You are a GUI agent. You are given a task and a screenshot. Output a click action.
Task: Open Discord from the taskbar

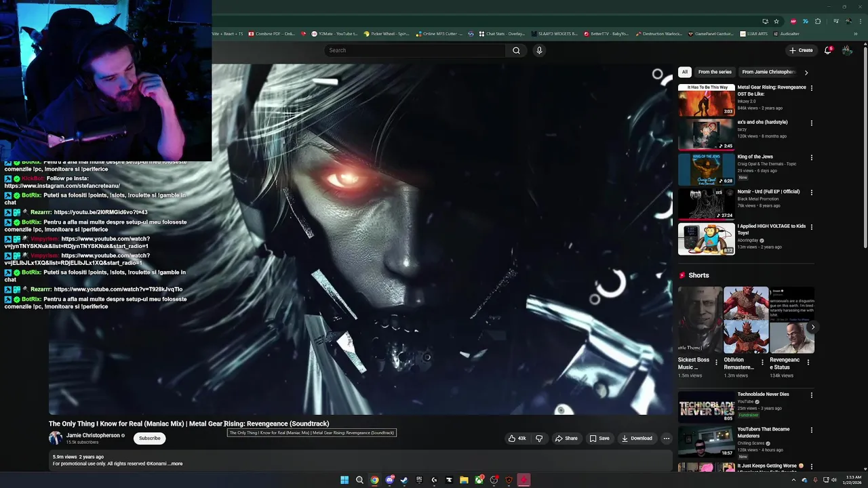(x=389, y=480)
